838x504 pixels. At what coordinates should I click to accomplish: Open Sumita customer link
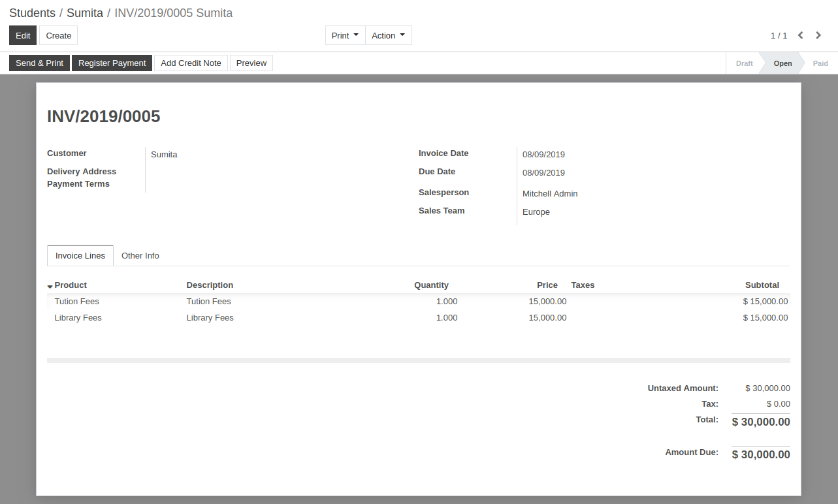pos(164,155)
